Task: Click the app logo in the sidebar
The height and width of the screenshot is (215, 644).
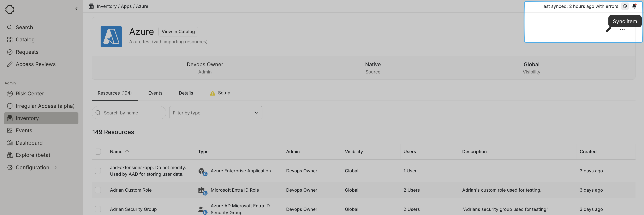Action: [10, 9]
